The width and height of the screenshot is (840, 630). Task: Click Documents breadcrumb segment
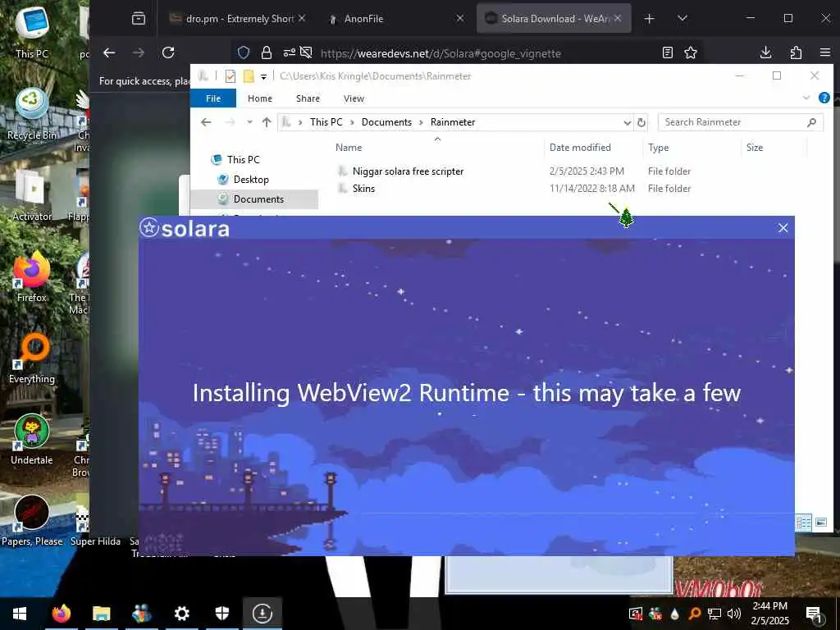tap(386, 122)
